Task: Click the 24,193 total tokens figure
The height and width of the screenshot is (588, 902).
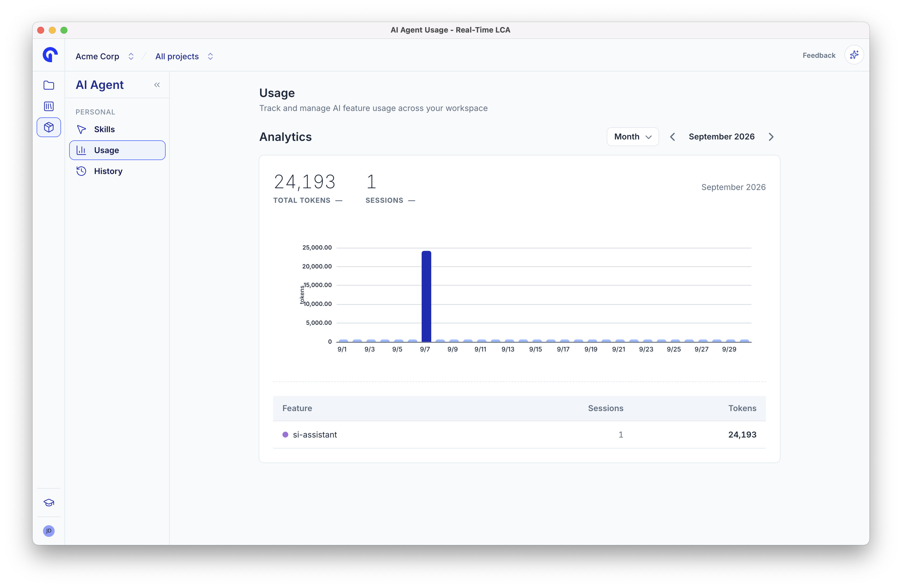Action: [x=305, y=182]
